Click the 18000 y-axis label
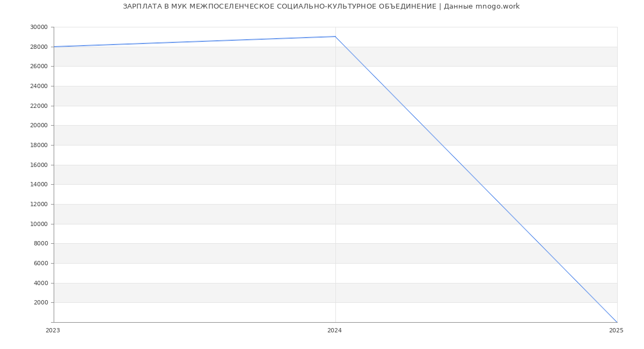 pos(39,145)
